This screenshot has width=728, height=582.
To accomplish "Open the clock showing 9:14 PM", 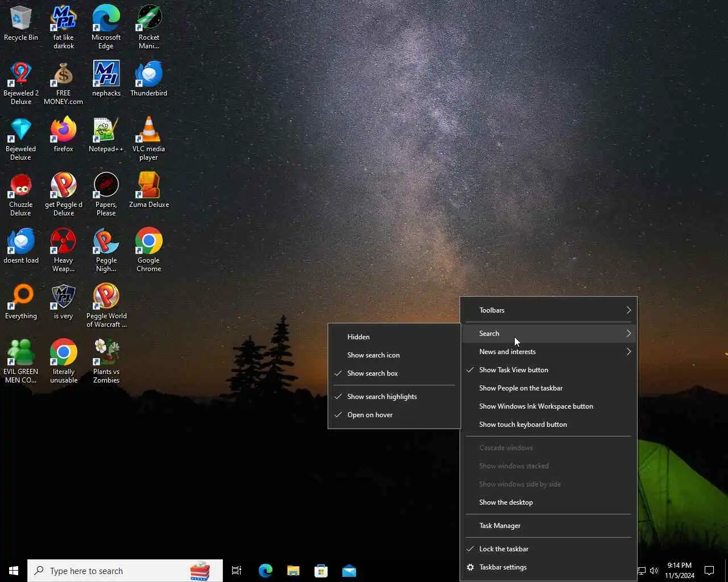I will [x=680, y=571].
